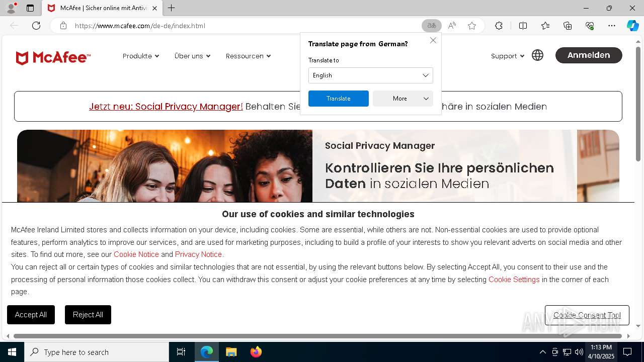Expand the Translate to English dropdown
Viewport: 644px width, 362px height.
[370, 75]
